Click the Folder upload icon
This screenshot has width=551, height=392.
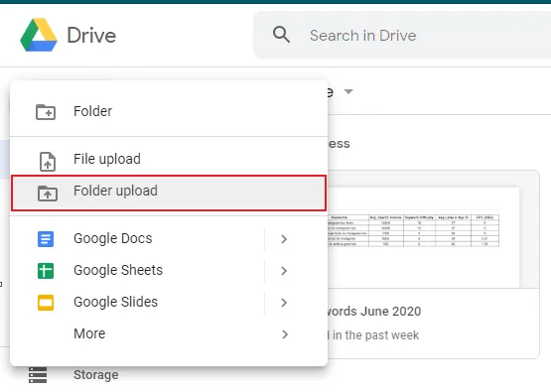tap(48, 194)
